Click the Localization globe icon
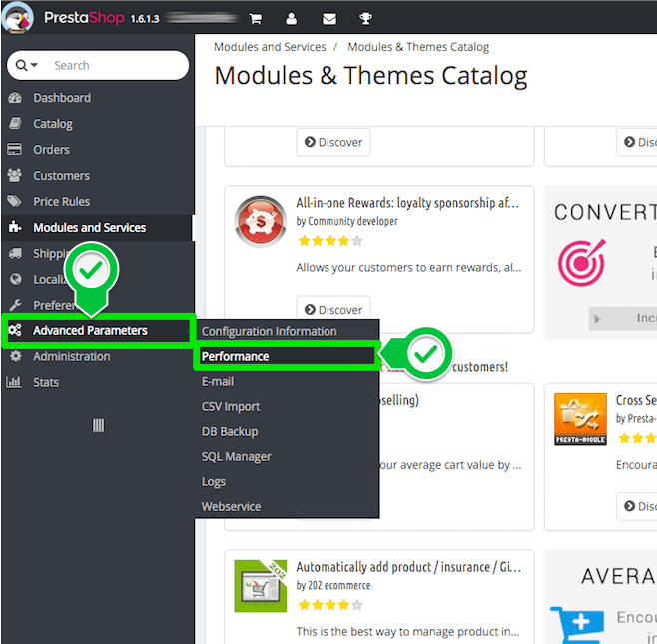This screenshot has height=644, width=657. pos(16,279)
